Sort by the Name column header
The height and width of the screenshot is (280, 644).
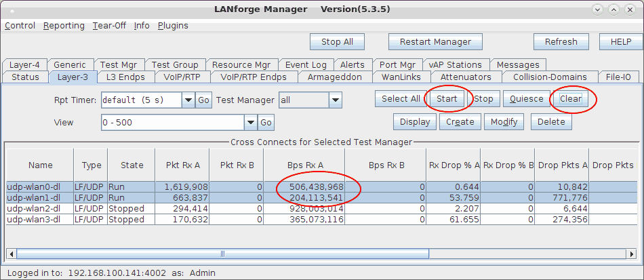(x=40, y=165)
